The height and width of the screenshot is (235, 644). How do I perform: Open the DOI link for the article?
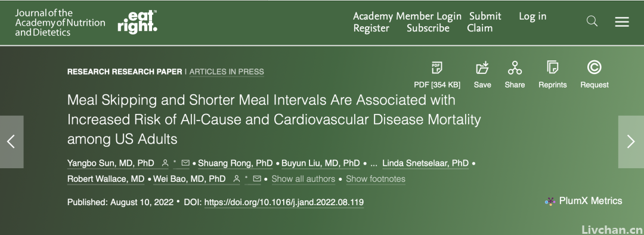(284, 202)
